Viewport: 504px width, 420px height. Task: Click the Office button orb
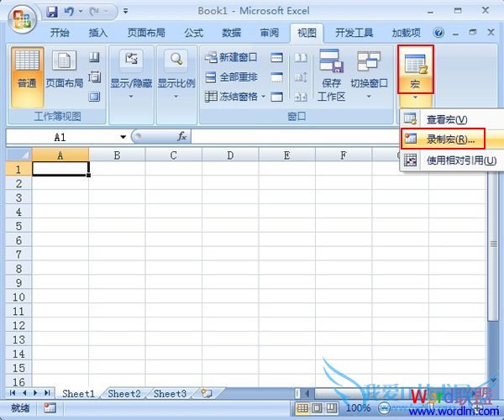pos(22,19)
